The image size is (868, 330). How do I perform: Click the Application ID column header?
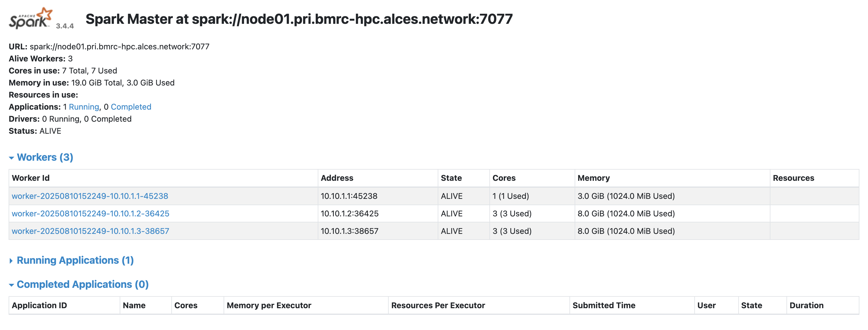coord(39,305)
